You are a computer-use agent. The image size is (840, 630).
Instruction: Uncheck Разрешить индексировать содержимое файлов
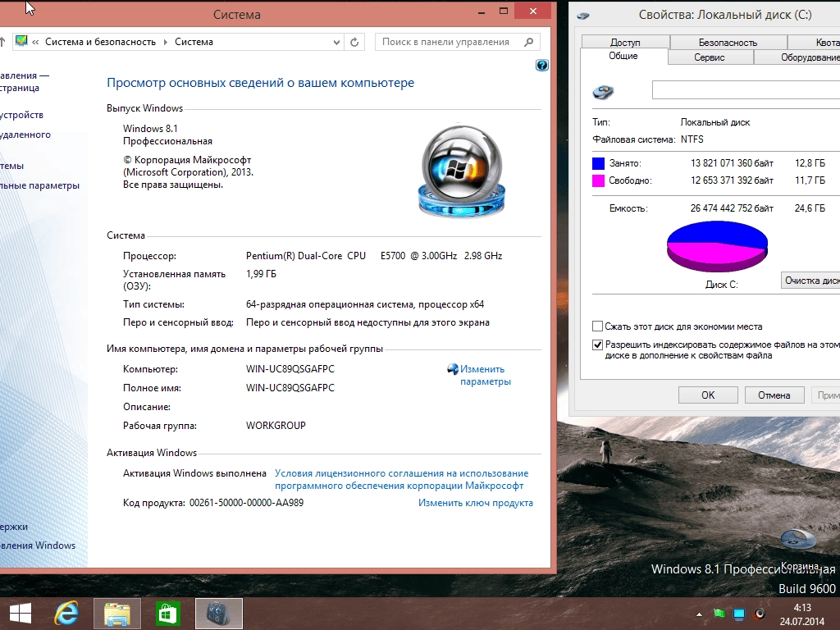[x=598, y=345]
